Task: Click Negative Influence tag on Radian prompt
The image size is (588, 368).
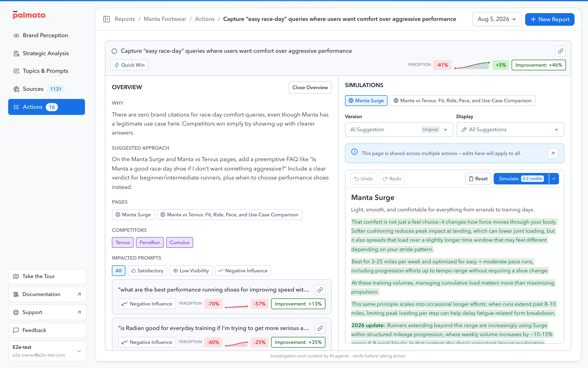Action: (147, 342)
